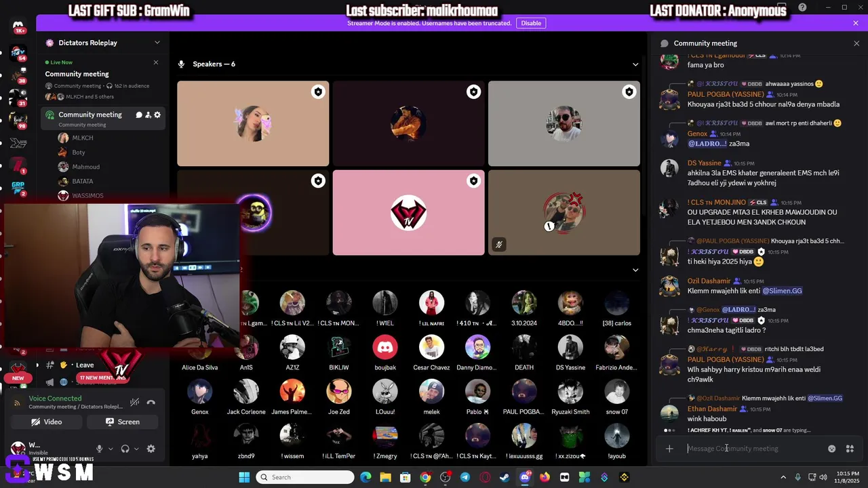
Task: Open Discord Help question mark icon
Action: coord(803,7)
